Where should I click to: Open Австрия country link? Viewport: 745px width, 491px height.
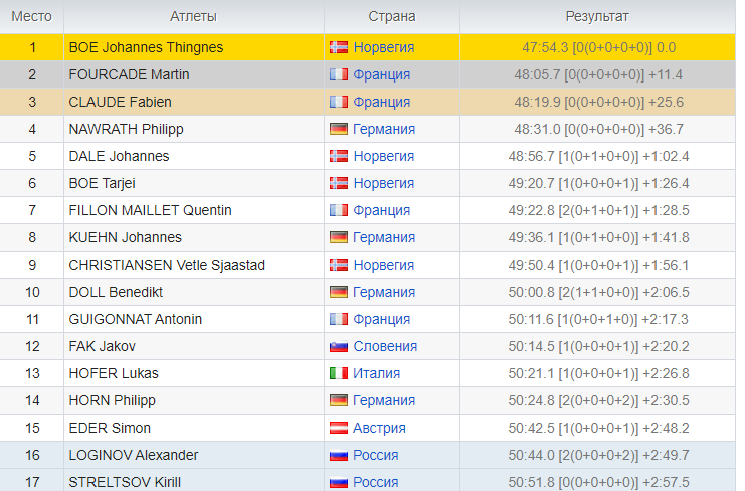point(379,428)
